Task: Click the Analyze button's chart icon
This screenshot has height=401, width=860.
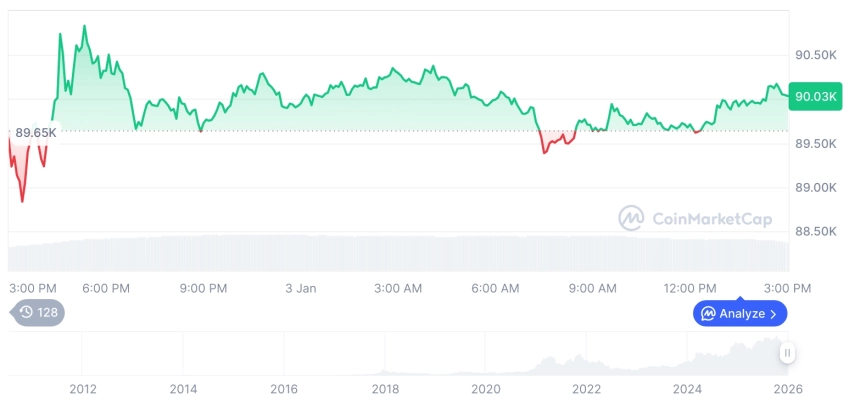Action: click(708, 314)
